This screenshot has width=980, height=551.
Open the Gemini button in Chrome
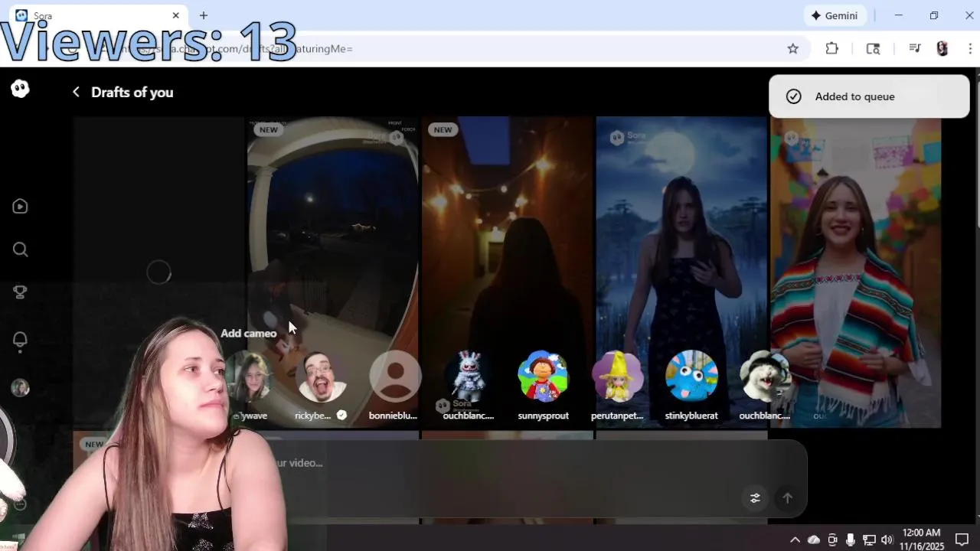[835, 15]
